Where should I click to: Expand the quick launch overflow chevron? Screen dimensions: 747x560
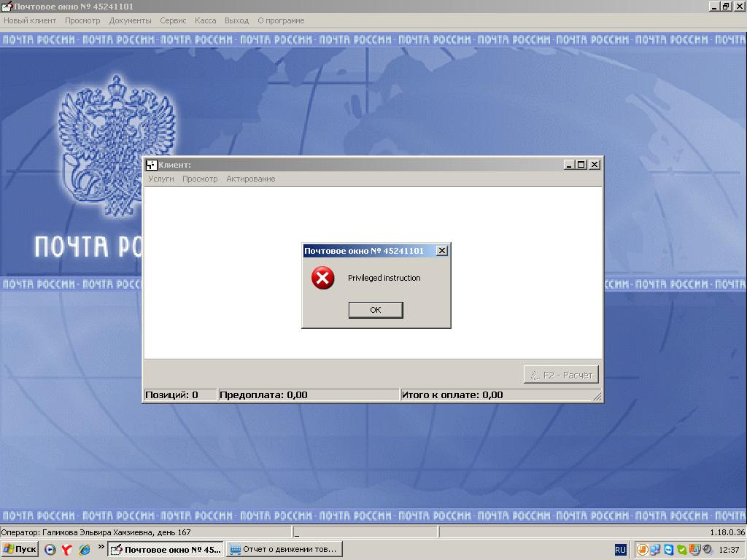101,547
